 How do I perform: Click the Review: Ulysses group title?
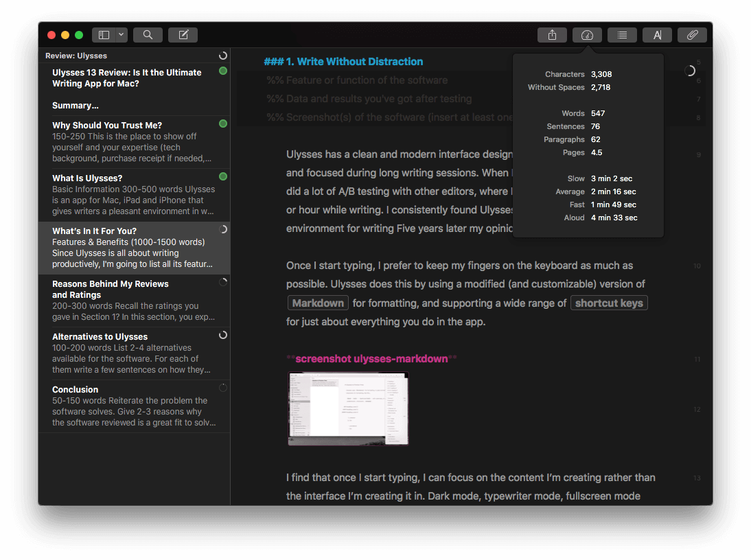click(x=76, y=56)
